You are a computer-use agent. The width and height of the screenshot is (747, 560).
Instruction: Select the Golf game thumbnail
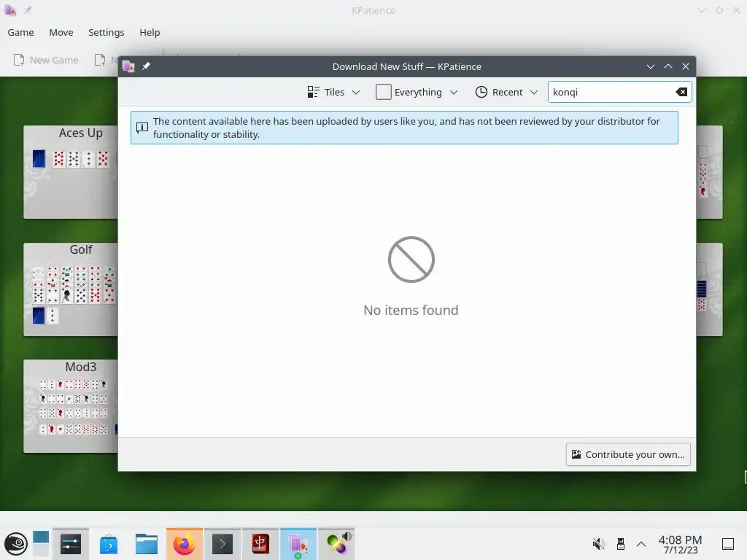point(71,289)
